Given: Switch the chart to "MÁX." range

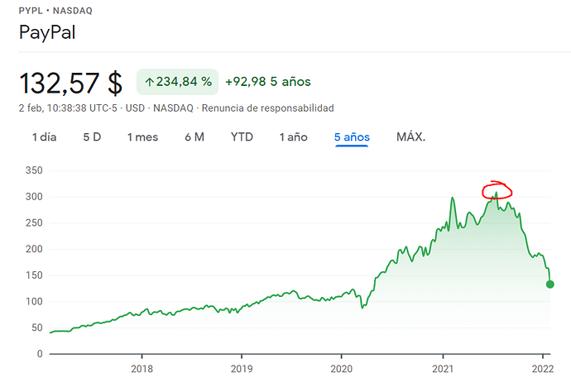Looking at the screenshot, I should coord(410,136).
